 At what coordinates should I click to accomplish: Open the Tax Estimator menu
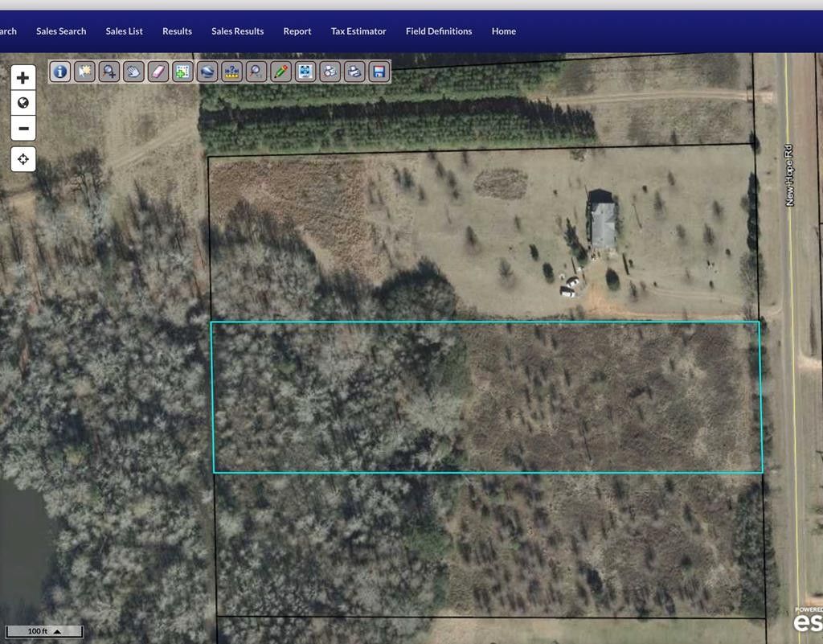coord(358,31)
